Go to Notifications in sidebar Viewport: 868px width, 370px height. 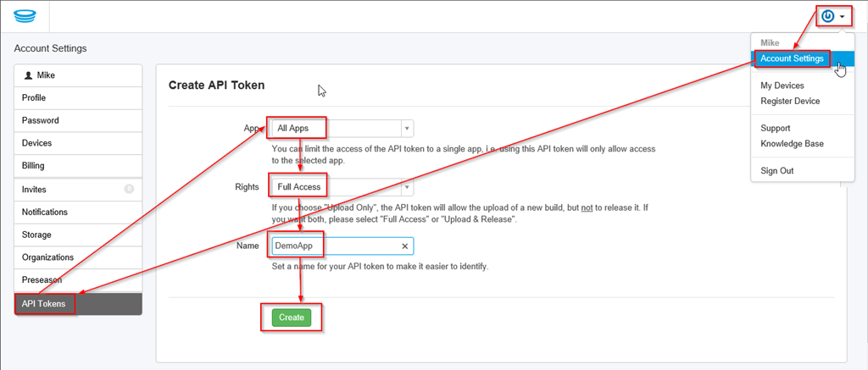tap(45, 212)
